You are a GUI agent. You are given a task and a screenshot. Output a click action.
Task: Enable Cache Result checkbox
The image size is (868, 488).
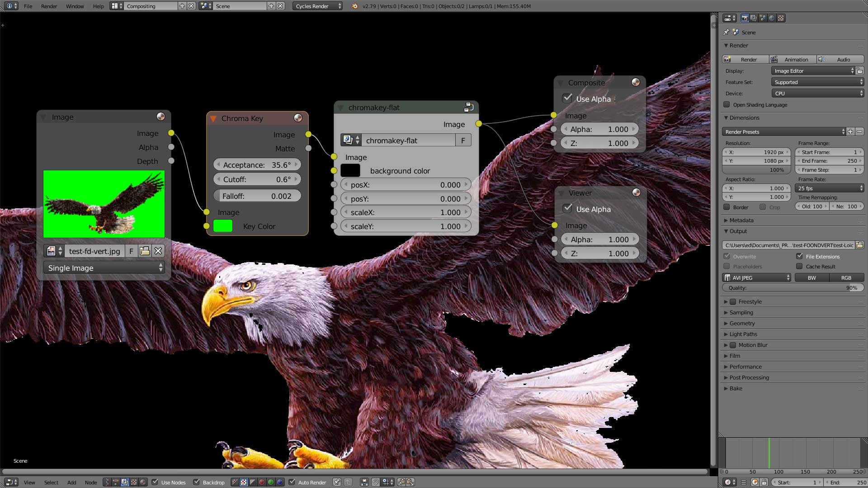(799, 266)
